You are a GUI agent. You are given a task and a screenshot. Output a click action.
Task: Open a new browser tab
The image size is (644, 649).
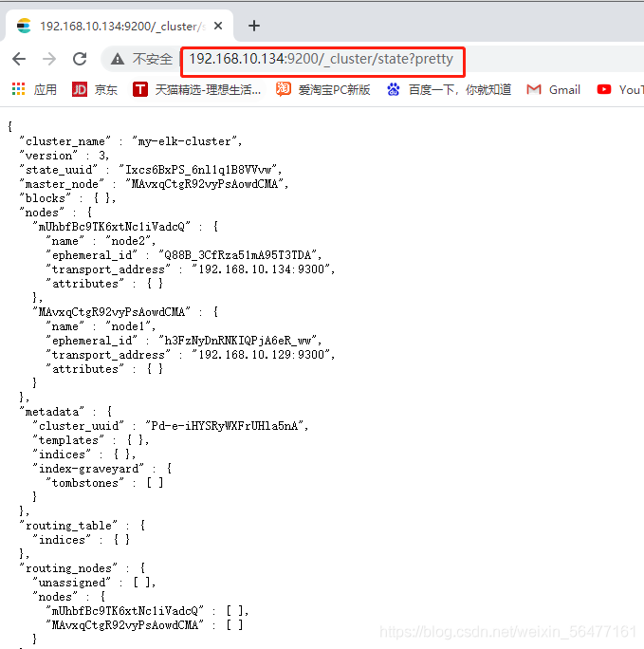[254, 26]
